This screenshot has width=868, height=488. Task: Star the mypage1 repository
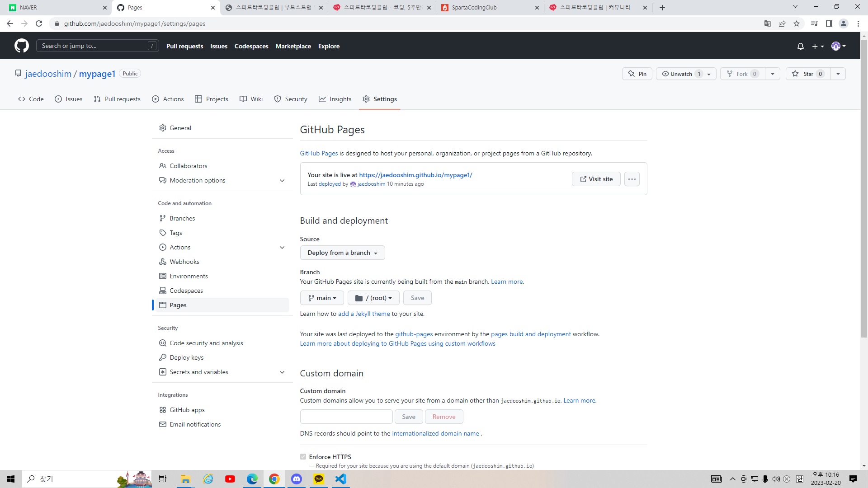tap(808, 74)
